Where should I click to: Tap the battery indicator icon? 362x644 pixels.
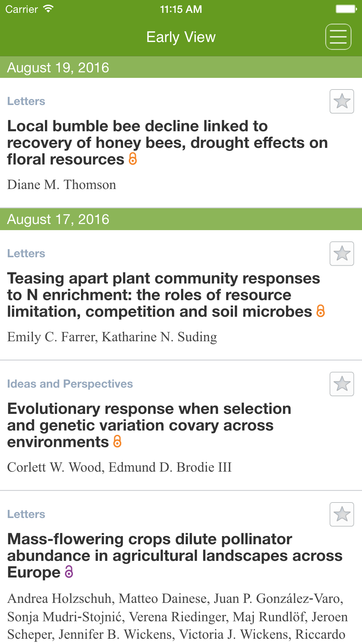346,9
